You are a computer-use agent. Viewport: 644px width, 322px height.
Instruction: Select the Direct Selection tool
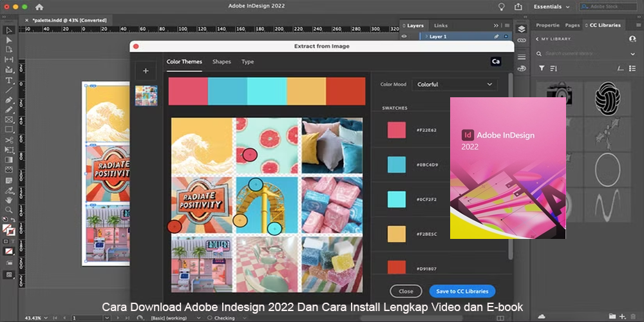[8, 40]
